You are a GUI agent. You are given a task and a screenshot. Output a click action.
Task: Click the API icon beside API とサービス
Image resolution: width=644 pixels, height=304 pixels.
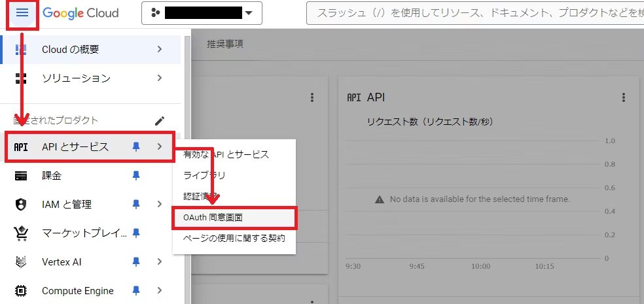(20, 147)
